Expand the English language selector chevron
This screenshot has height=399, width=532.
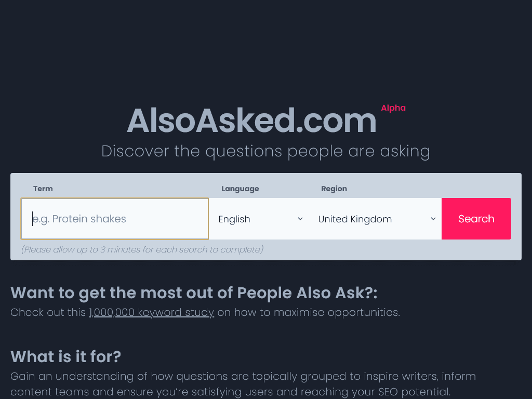tap(300, 219)
